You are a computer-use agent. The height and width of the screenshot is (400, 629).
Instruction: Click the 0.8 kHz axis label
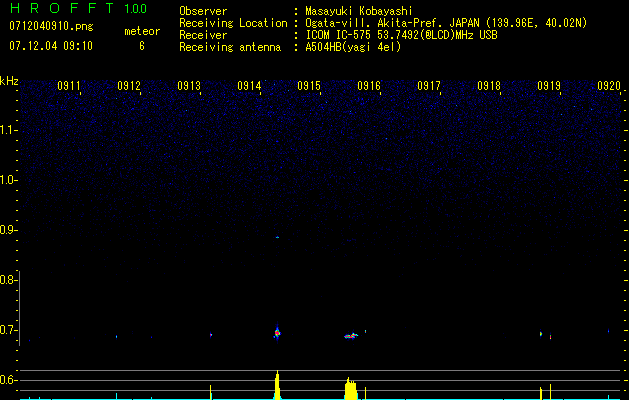(x=7, y=280)
